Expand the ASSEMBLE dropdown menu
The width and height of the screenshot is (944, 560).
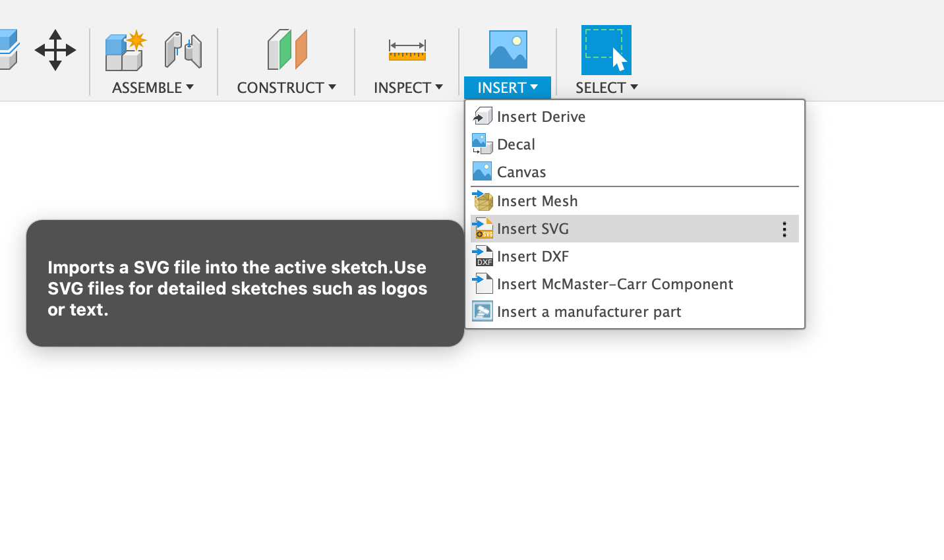click(152, 88)
